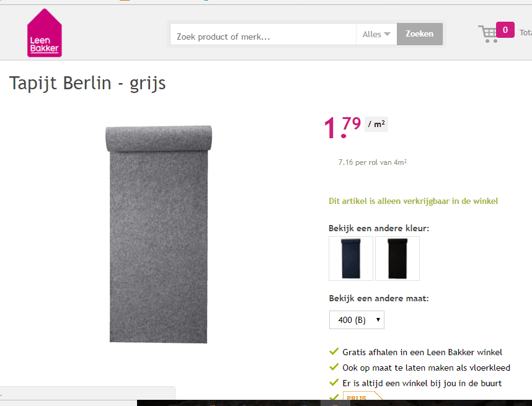Click checkmark beside Gratis afhalen text
The image size is (532, 406).
click(x=334, y=351)
